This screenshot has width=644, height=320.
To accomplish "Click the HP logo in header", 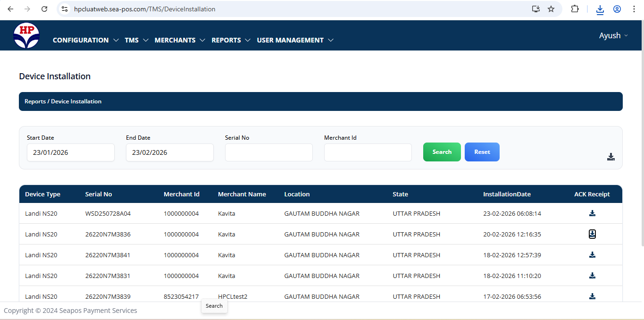I will (26, 36).
